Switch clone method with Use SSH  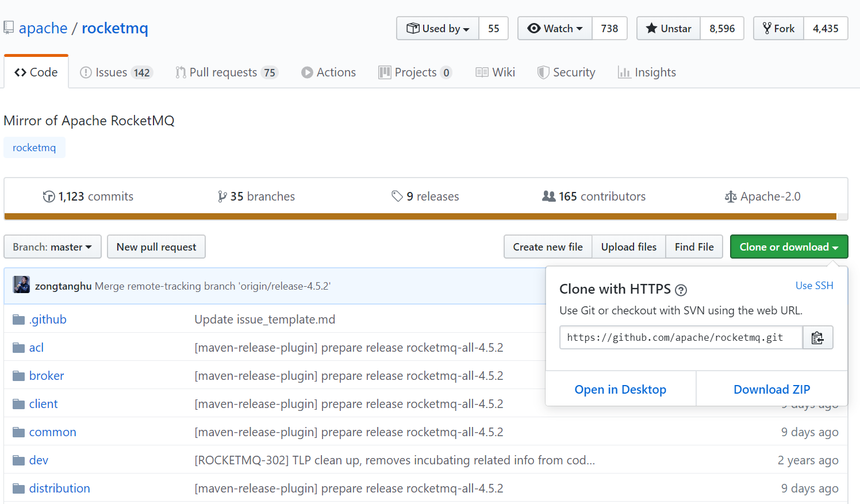(814, 286)
